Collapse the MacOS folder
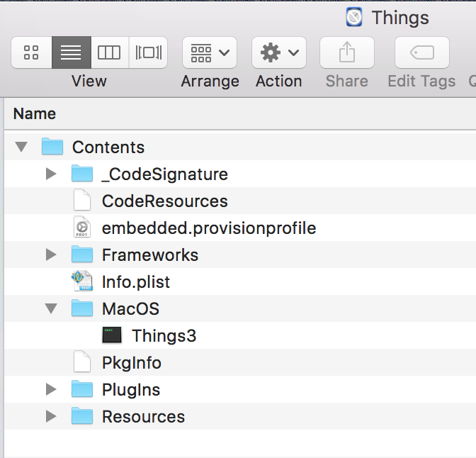 click(51, 308)
